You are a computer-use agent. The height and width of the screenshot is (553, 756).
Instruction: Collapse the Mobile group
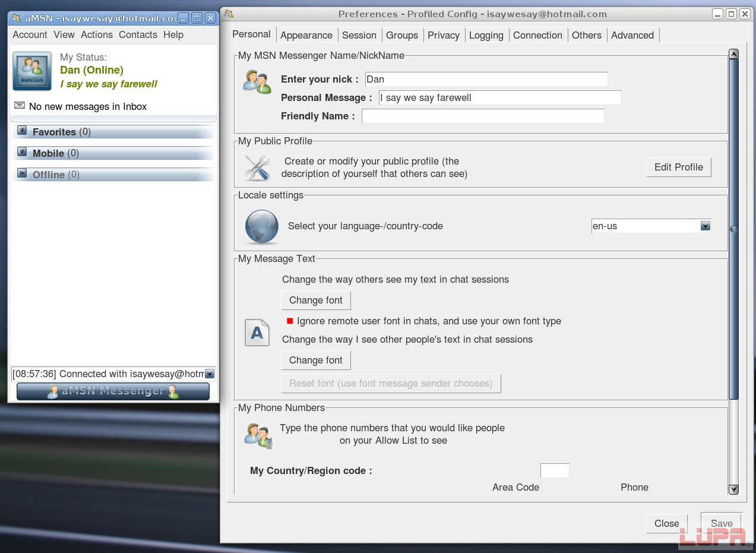22,151
